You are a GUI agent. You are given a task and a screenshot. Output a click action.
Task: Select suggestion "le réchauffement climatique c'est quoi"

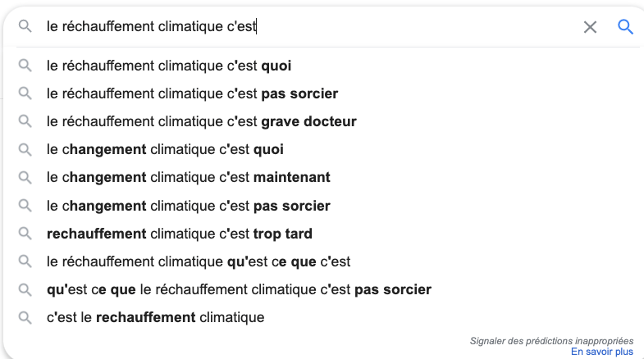(169, 66)
